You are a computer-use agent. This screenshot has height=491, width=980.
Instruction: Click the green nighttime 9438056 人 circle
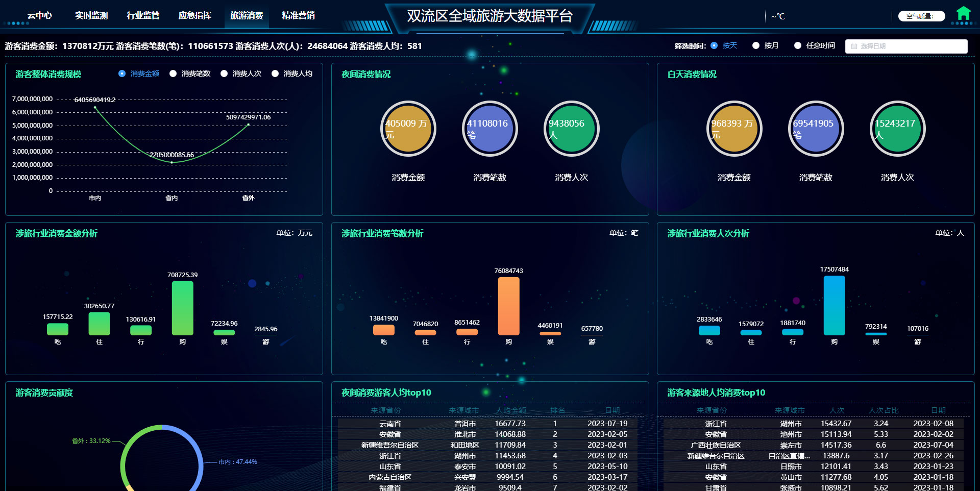click(571, 129)
